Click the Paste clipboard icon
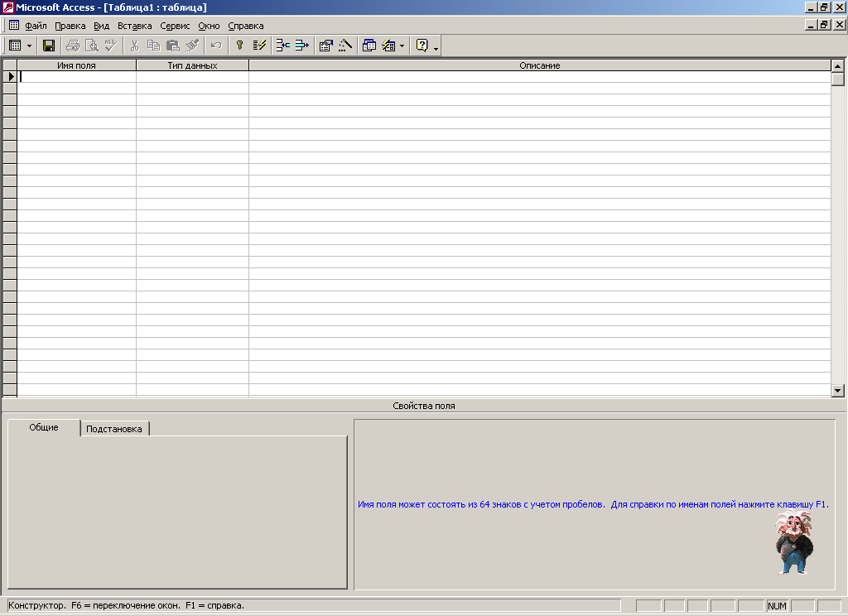The width and height of the screenshot is (848, 616). (172, 46)
